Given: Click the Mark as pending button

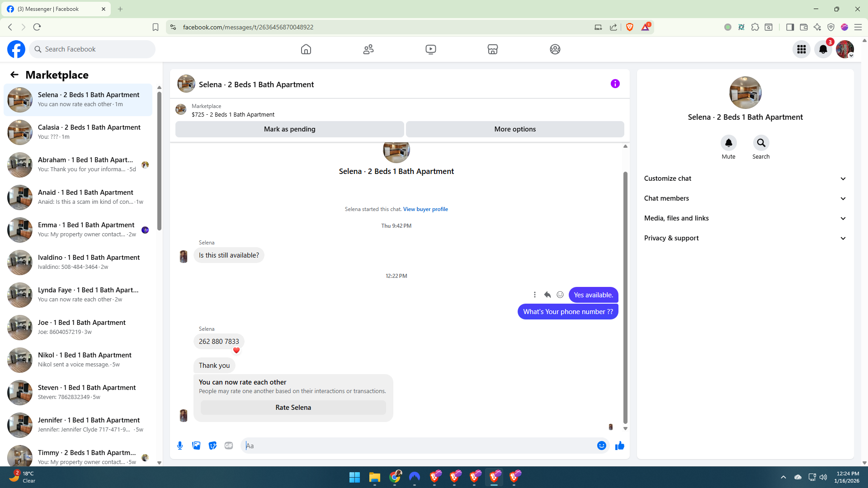Looking at the screenshot, I should click(x=289, y=129).
